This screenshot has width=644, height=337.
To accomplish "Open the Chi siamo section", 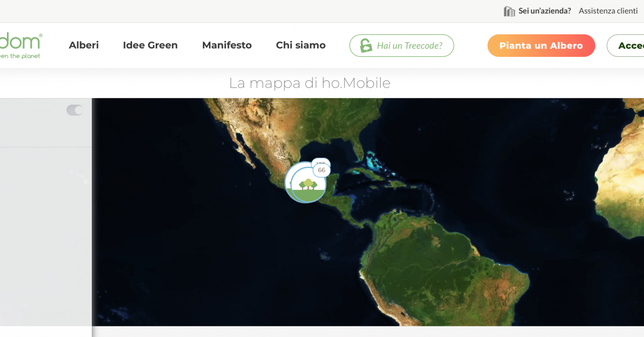I will click(x=301, y=46).
